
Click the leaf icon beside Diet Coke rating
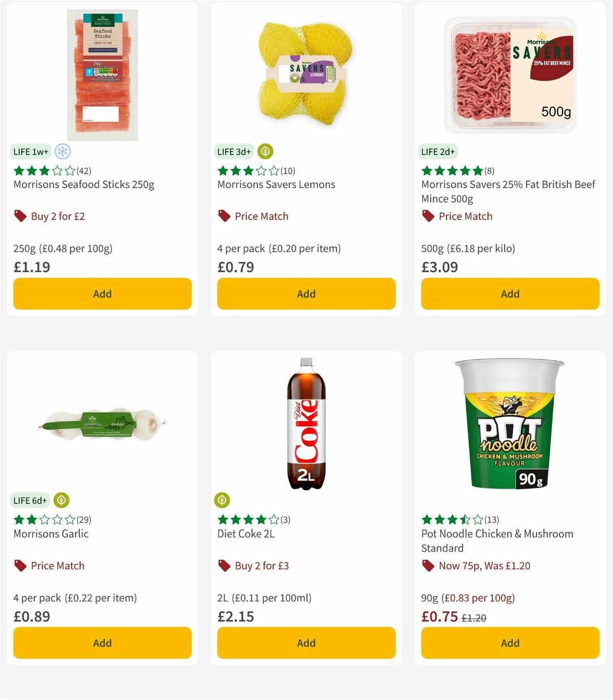[222, 500]
